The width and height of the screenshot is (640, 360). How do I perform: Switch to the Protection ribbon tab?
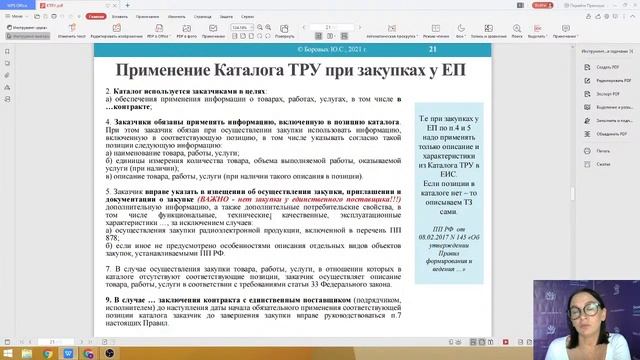[x=226, y=17]
